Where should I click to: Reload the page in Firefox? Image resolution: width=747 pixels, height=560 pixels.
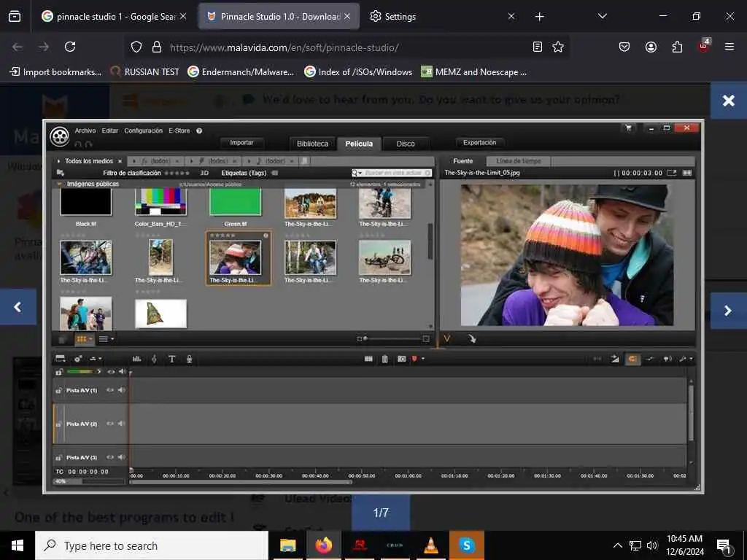click(x=70, y=47)
